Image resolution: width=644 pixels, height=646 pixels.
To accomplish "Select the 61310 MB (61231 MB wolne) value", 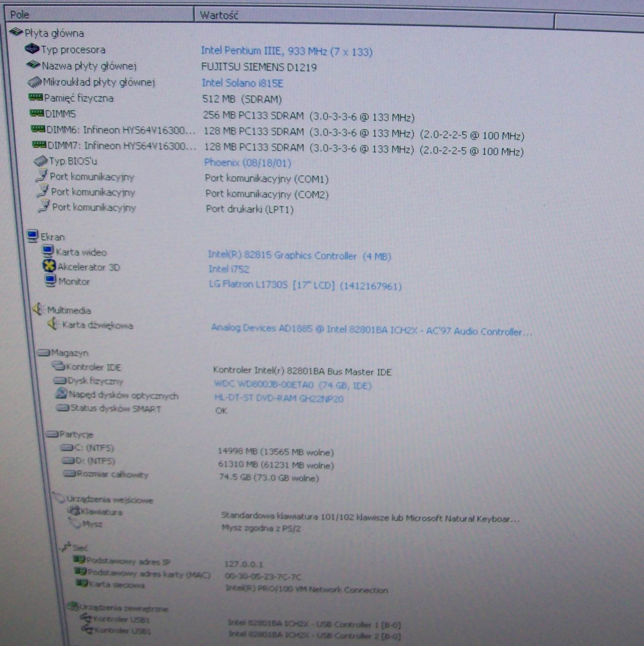I will click(x=276, y=465).
